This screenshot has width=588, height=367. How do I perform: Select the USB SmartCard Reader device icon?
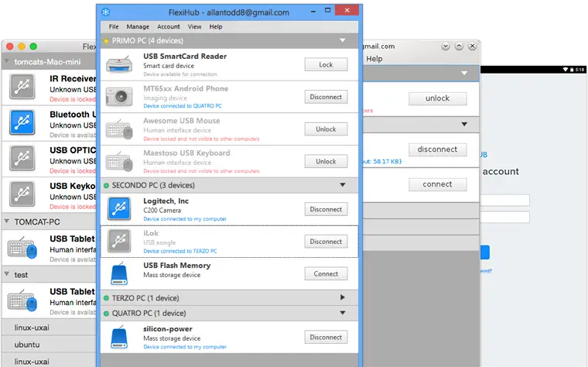[x=119, y=64]
